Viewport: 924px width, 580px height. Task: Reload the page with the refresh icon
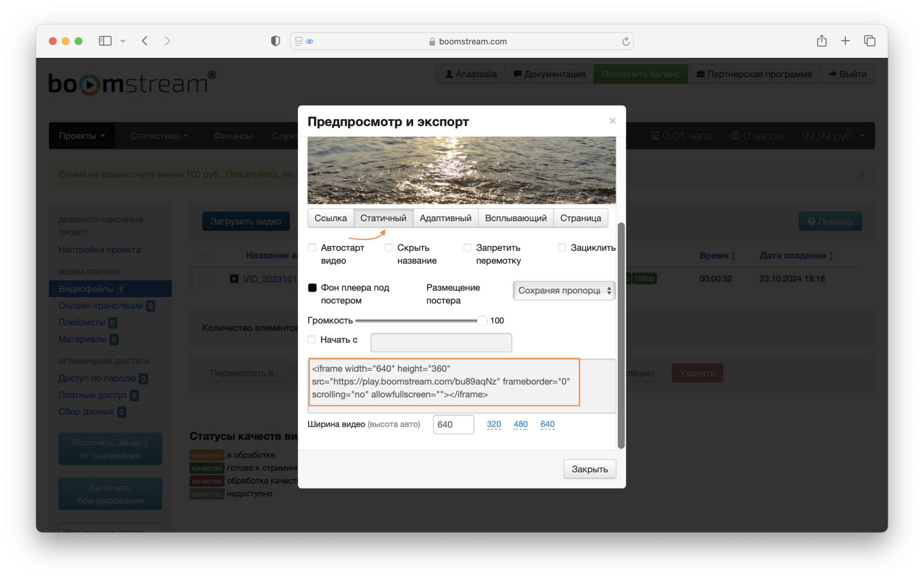click(625, 41)
